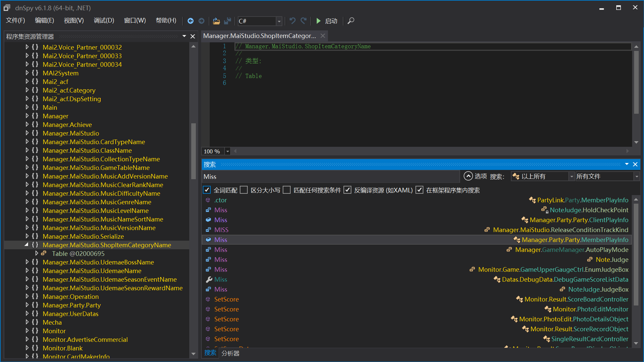Select Manager.Party.Party in assembly tree
This screenshot has width=644, height=362.
(x=72, y=305)
